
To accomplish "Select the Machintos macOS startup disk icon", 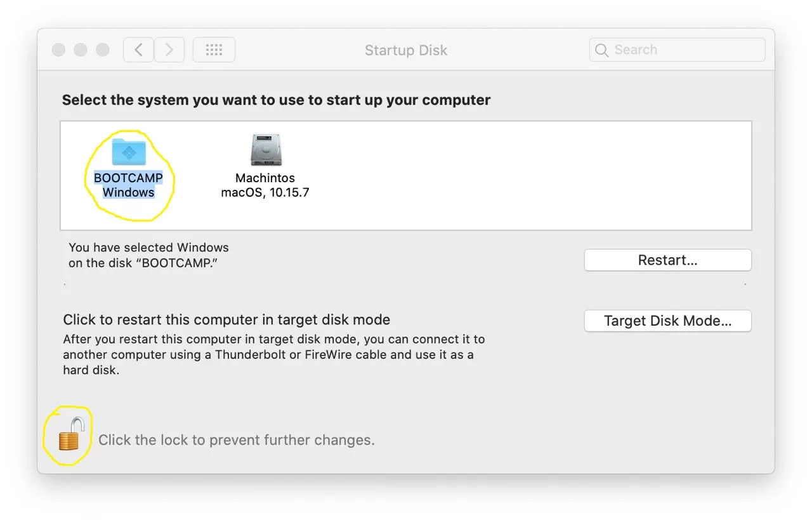I will coord(265,150).
